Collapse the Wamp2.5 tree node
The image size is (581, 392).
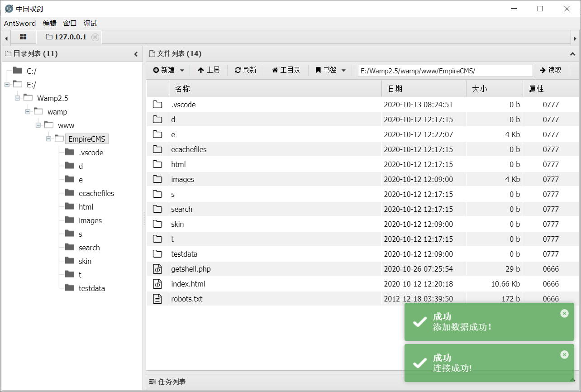point(18,98)
